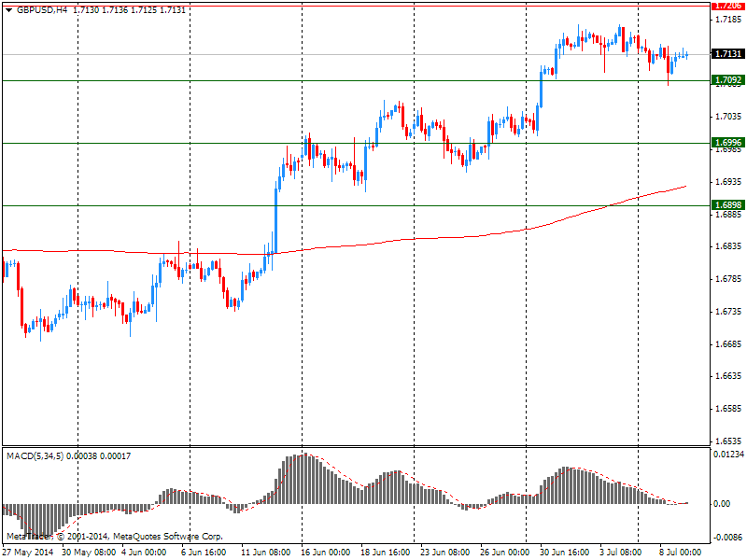Click the 1.6535 price scale value
Screen dimensions: 747x560
point(728,441)
